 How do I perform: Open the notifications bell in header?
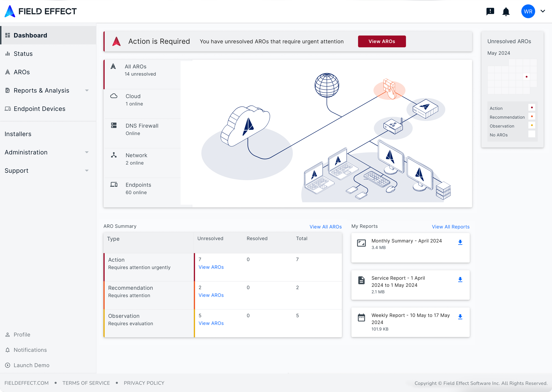pyautogui.click(x=506, y=12)
